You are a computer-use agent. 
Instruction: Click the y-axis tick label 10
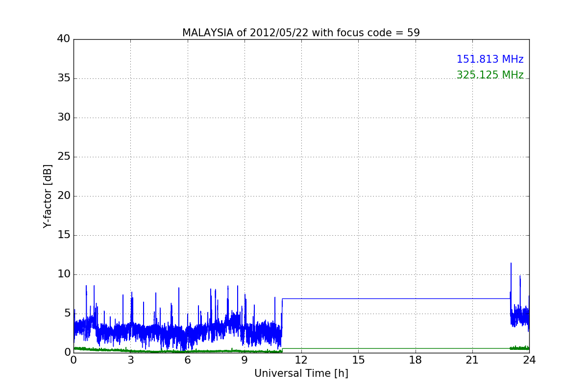(x=64, y=274)
